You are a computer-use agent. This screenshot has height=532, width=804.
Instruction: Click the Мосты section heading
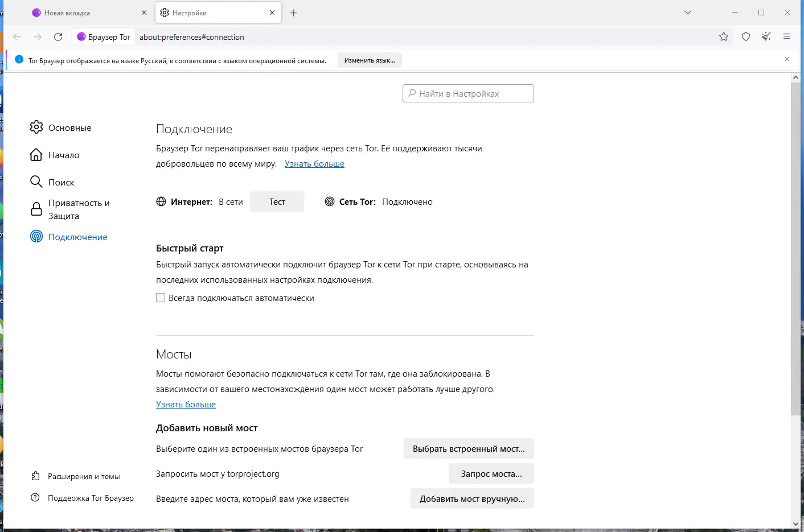(x=174, y=354)
